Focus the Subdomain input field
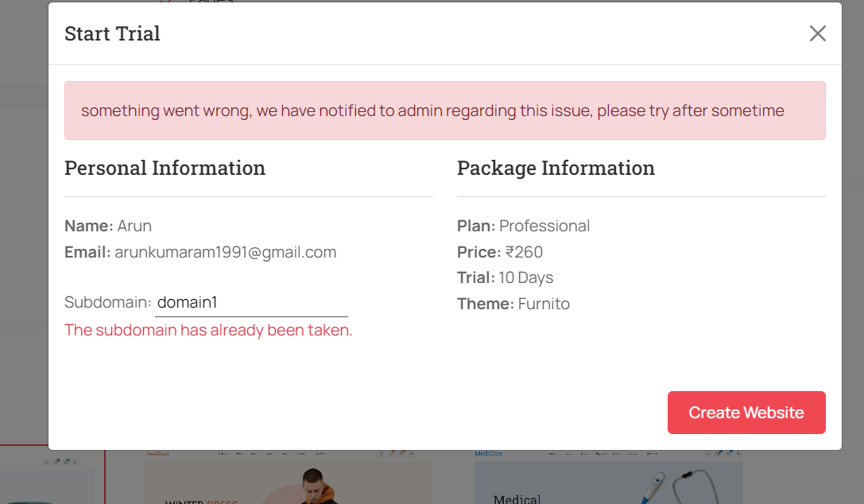The width and height of the screenshot is (864, 504). click(x=251, y=302)
